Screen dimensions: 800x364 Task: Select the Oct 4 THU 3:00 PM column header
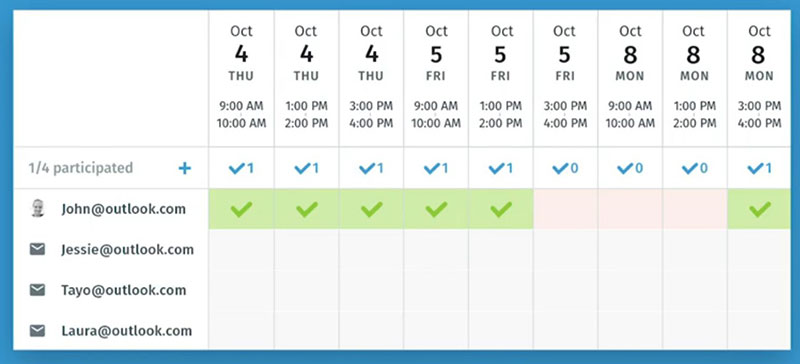(x=371, y=78)
